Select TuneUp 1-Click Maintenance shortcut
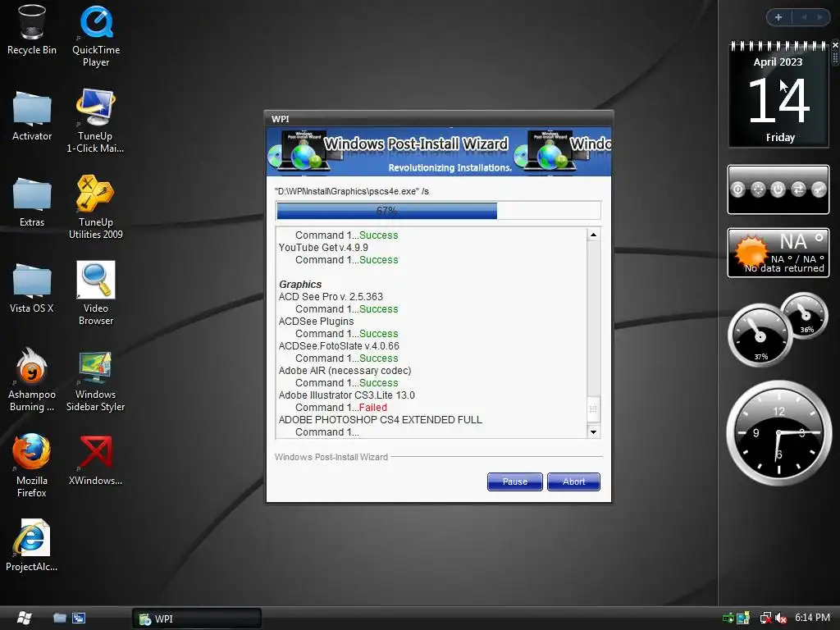Image resolution: width=840 pixels, height=630 pixels. point(95,121)
